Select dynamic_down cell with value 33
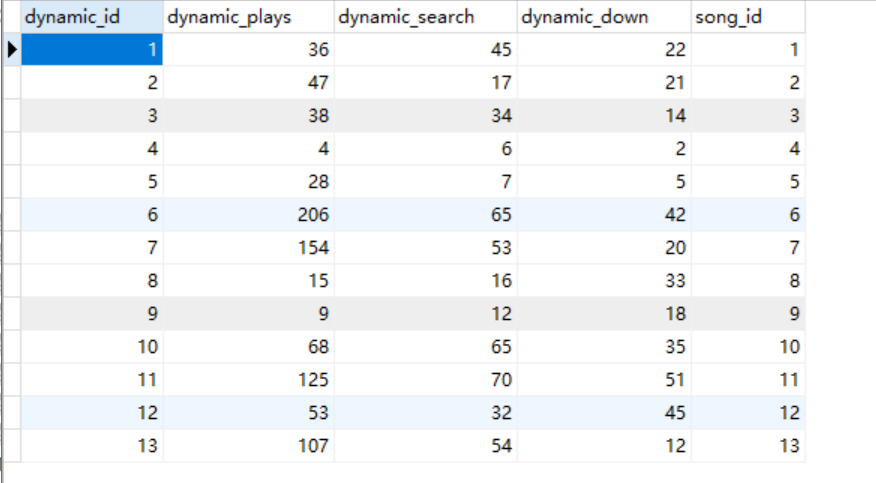The width and height of the screenshot is (876, 483). pos(604,280)
